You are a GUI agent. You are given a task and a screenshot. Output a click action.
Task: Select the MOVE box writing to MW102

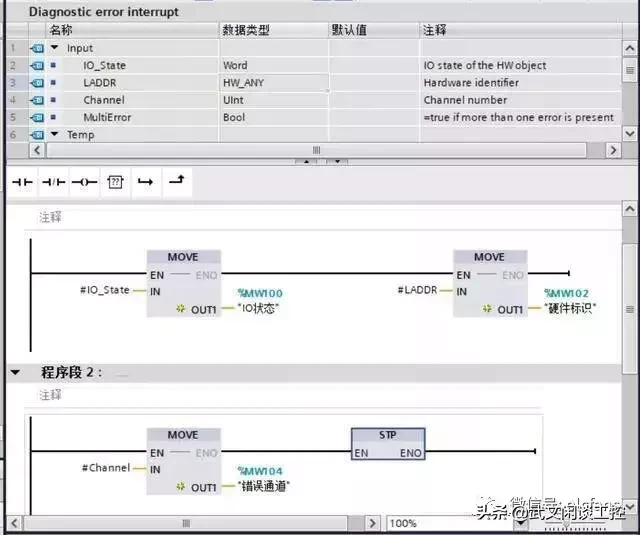(490, 283)
